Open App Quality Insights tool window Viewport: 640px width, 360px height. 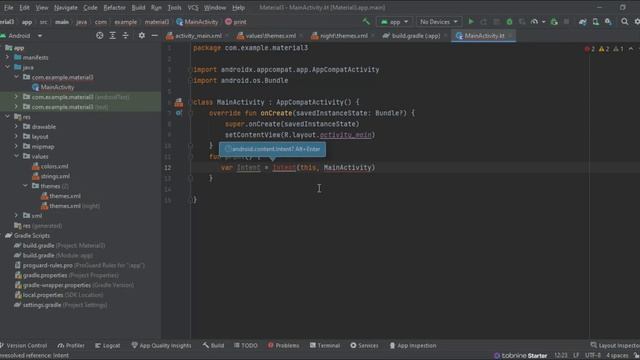pos(161,346)
